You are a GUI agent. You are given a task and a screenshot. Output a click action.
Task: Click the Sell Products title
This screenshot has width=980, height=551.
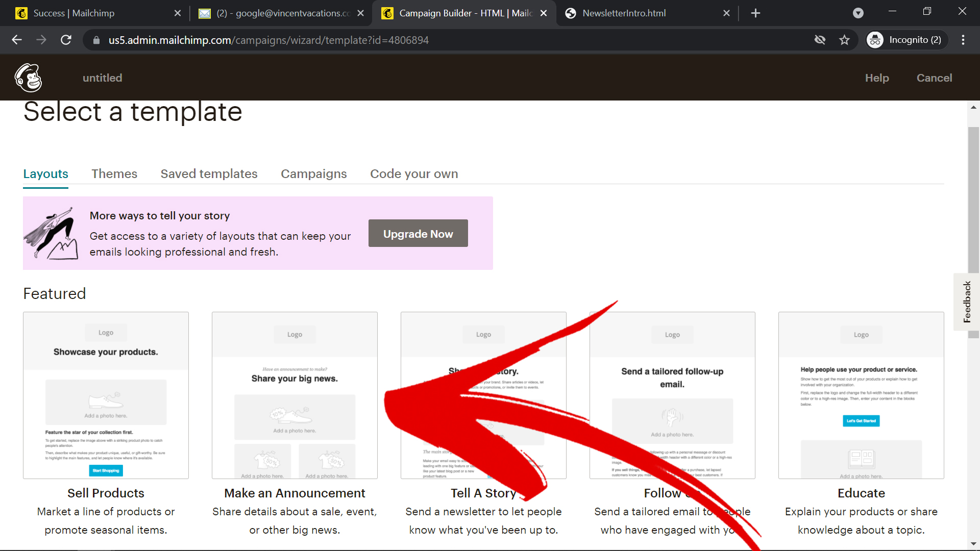(x=106, y=493)
